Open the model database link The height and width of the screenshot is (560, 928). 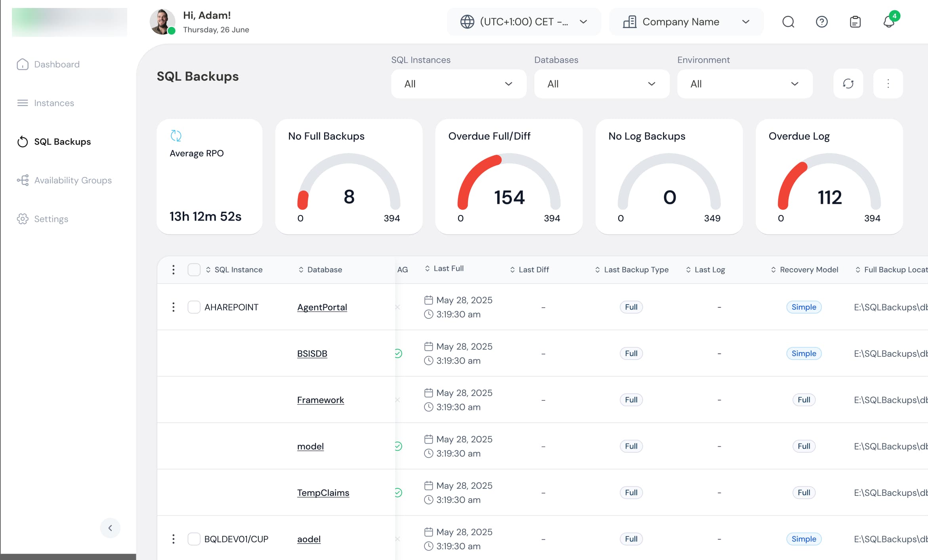(310, 446)
